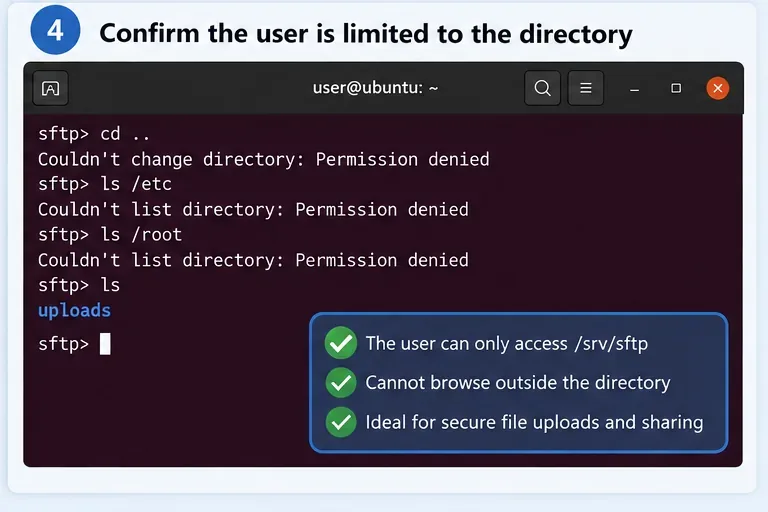Close the terminal with the orange button
Image resolution: width=768 pixels, height=512 pixels.
[718, 88]
